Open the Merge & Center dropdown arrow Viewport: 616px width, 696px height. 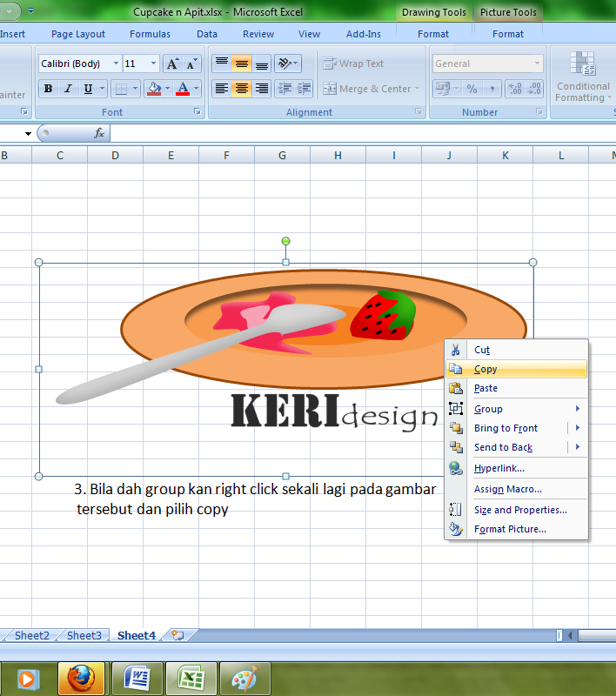click(x=417, y=89)
